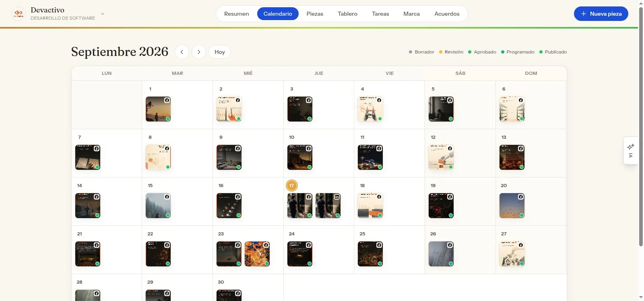Open the post thumbnail on September 10
The width and height of the screenshot is (644, 301).
(x=300, y=157)
